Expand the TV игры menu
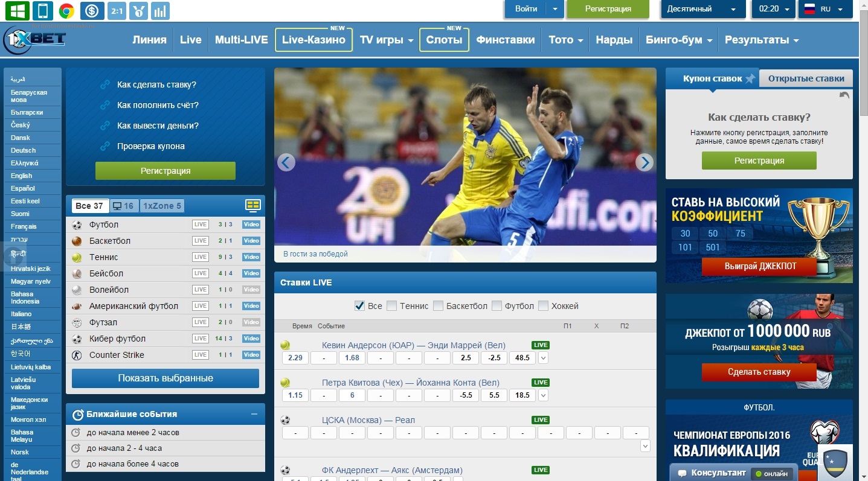This screenshot has width=868, height=481. click(x=387, y=40)
